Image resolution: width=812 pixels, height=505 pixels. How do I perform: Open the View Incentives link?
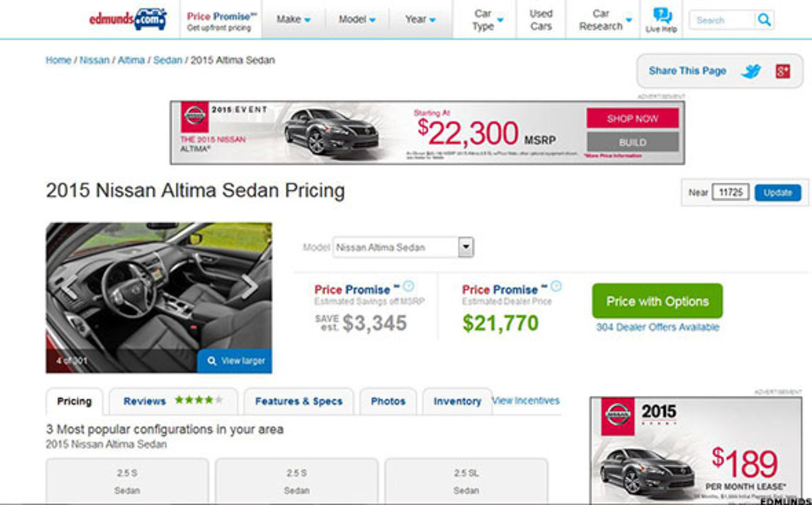point(526,400)
